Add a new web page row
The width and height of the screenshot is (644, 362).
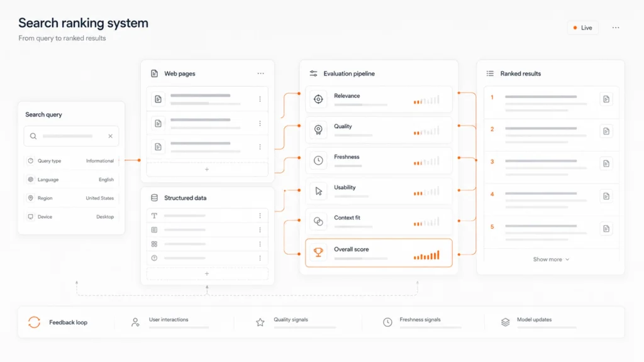(207, 169)
